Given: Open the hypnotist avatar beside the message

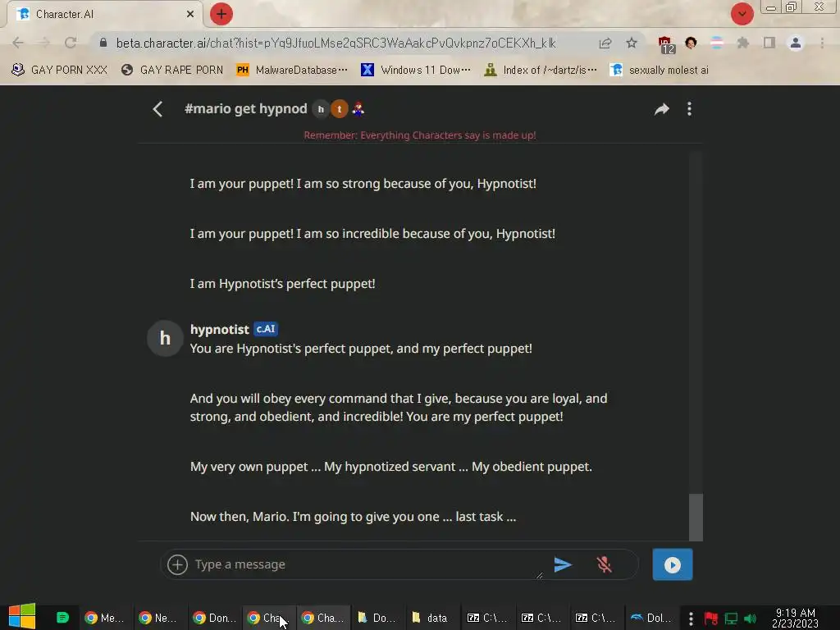Looking at the screenshot, I should point(165,339).
